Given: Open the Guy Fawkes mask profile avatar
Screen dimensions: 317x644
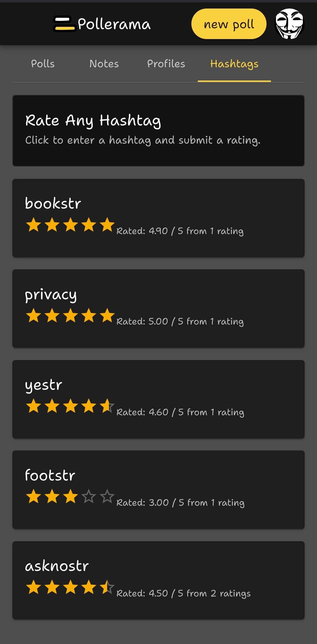Looking at the screenshot, I should pos(289,24).
